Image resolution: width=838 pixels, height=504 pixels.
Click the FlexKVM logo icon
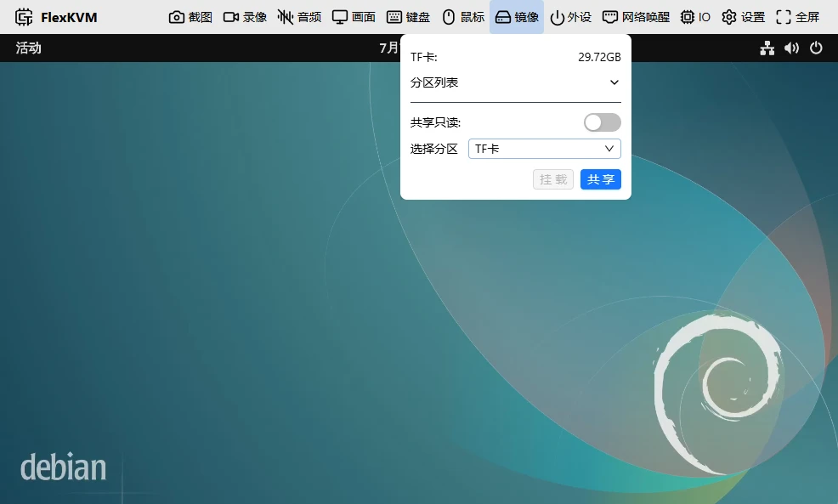[24, 17]
